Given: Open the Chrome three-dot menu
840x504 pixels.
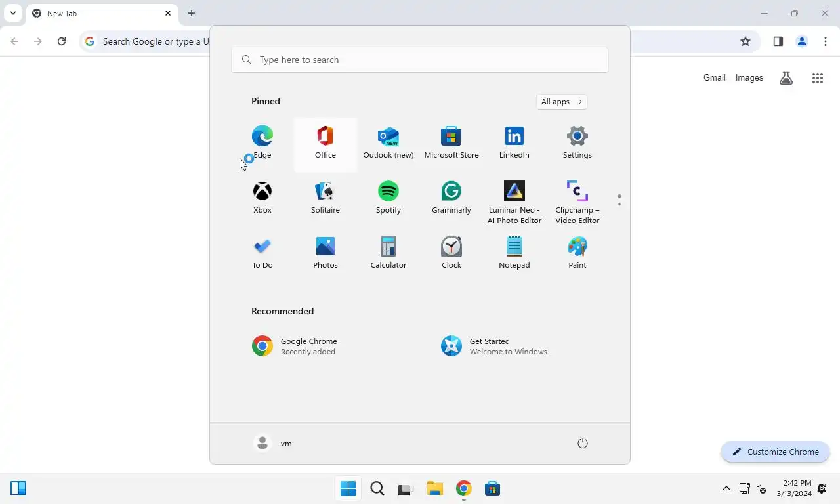Looking at the screenshot, I should [x=826, y=41].
